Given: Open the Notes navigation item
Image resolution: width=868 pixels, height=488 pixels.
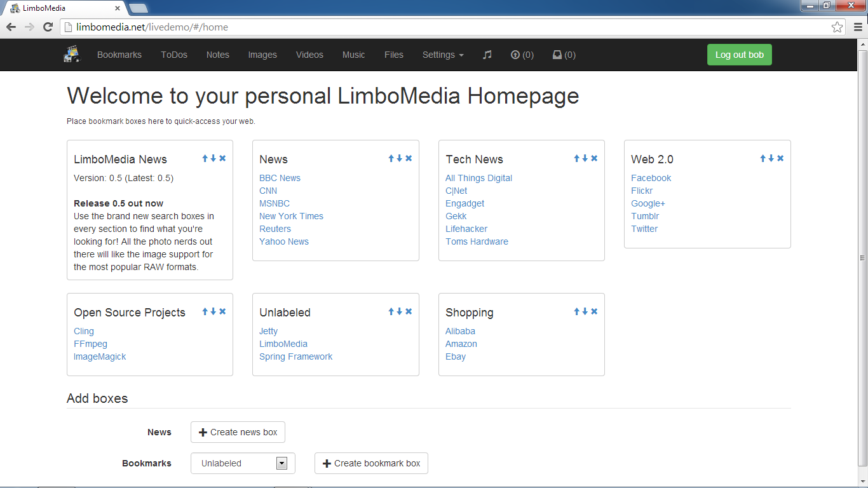Looking at the screenshot, I should [x=218, y=55].
